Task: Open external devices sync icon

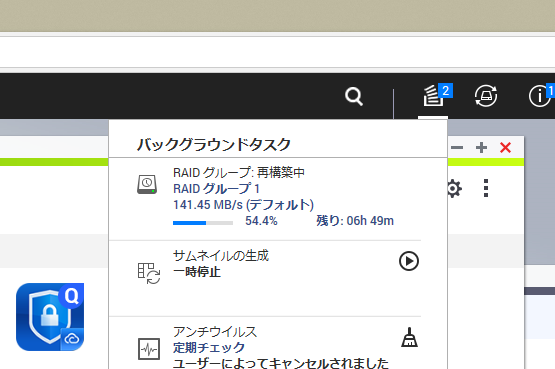Action: tap(486, 96)
